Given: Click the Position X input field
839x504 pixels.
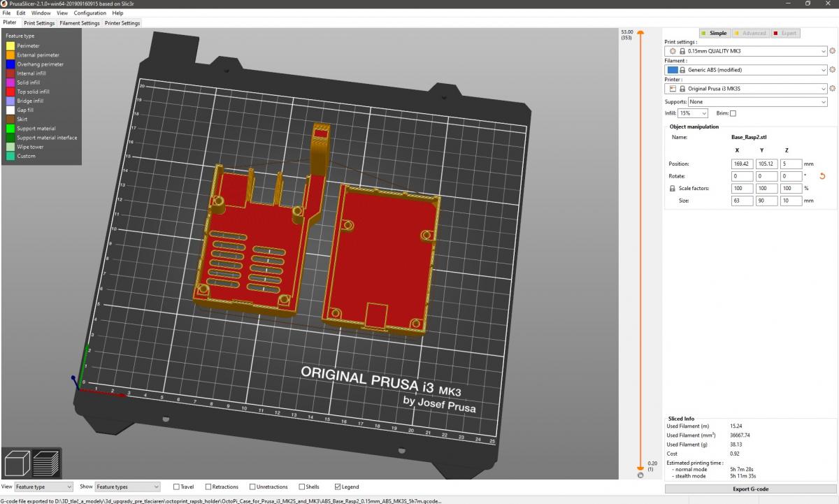Looking at the screenshot, I should [742, 164].
